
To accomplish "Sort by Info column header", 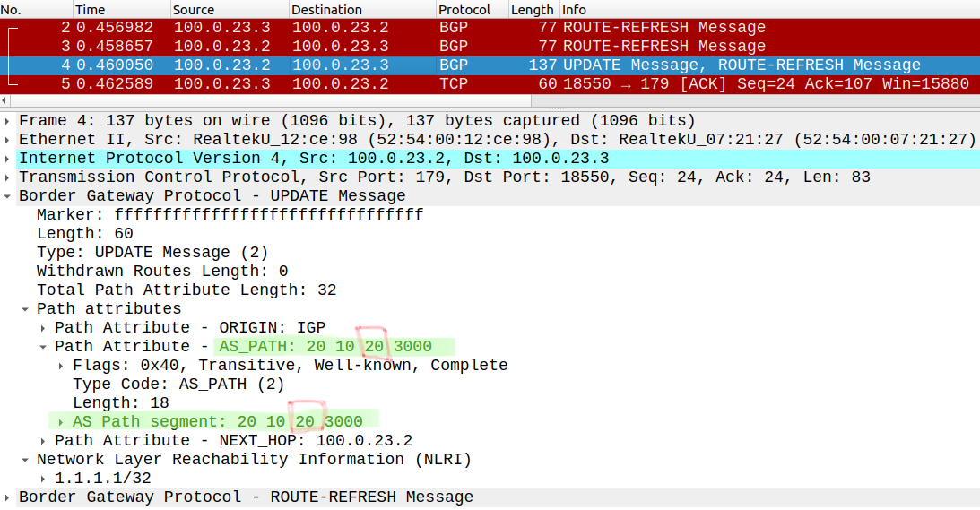I will (768, 9).
